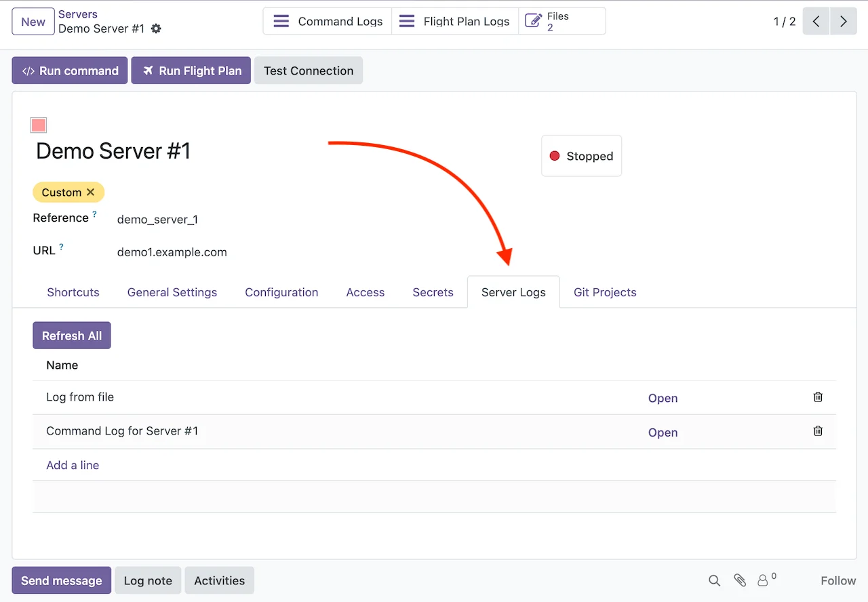Viewport: 868px width, 602px height.
Task: Click the Refresh All button
Action: point(72,336)
